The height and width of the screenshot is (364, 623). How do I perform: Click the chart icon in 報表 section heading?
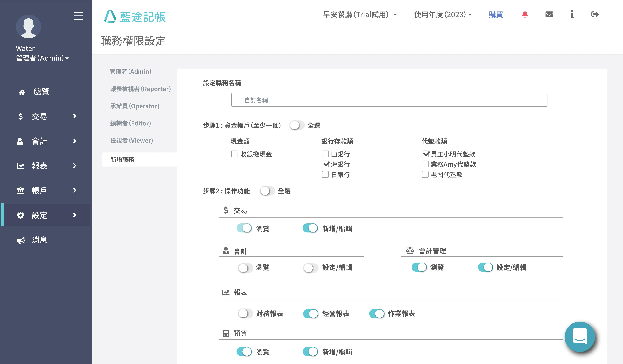pos(226,292)
